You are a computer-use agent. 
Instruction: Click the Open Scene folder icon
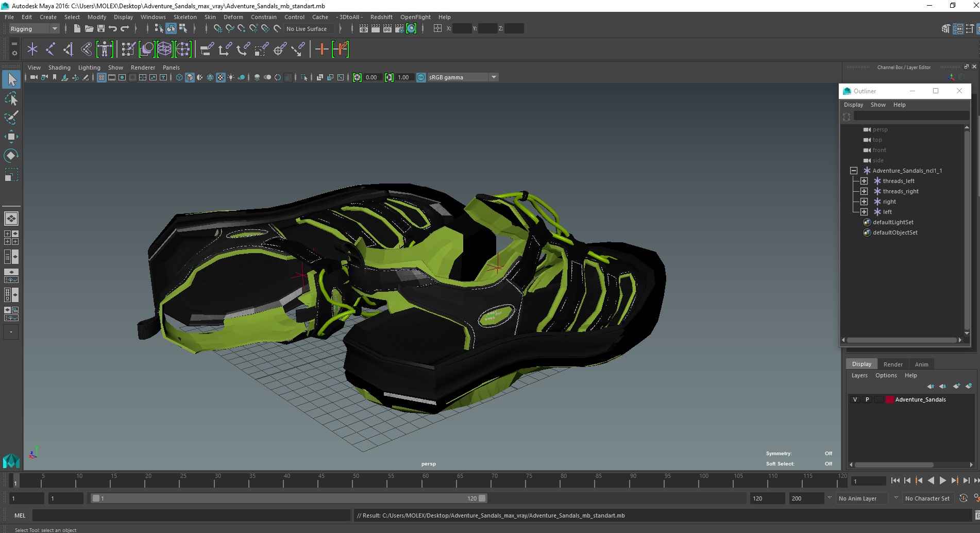(x=89, y=28)
